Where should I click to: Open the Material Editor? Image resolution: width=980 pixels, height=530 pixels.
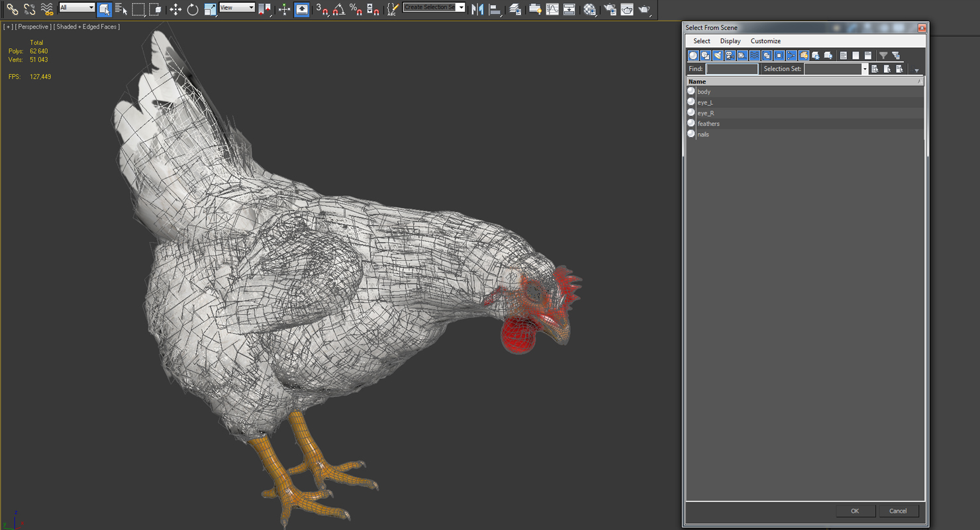(589, 9)
